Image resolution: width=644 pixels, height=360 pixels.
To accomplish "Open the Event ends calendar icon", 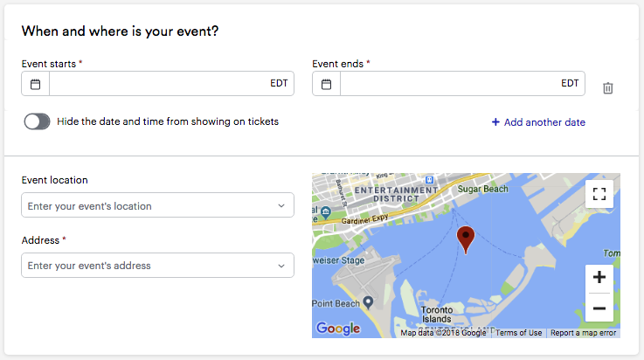I will (326, 84).
